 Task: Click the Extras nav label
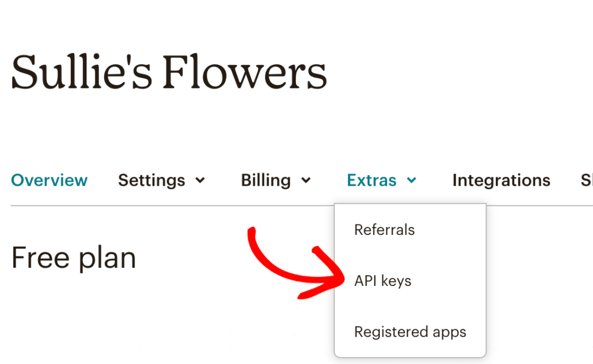point(371,180)
